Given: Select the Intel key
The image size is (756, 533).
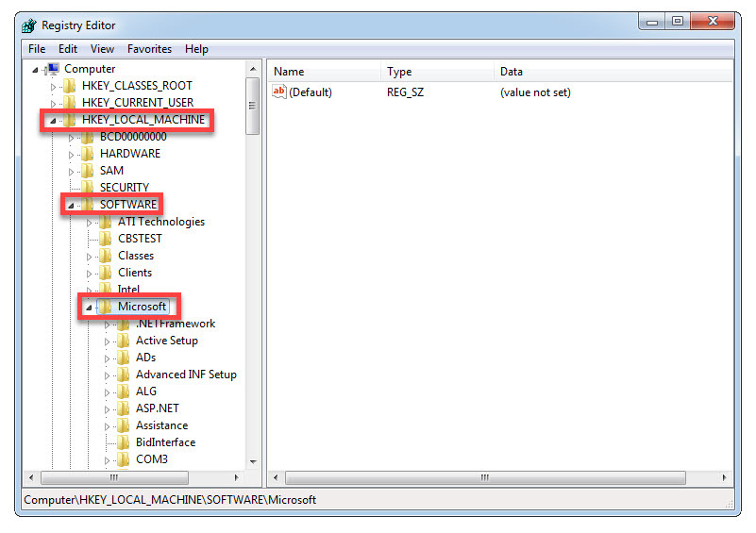Looking at the screenshot, I should pyautogui.click(x=128, y=290).
